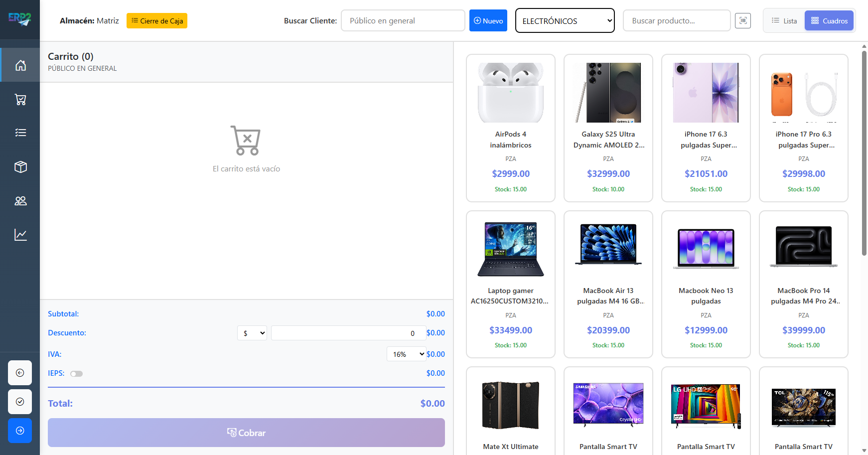Select the AirPods 4 product thumbnail
This screenshot has width=868, height=455.
coord(510,93)
